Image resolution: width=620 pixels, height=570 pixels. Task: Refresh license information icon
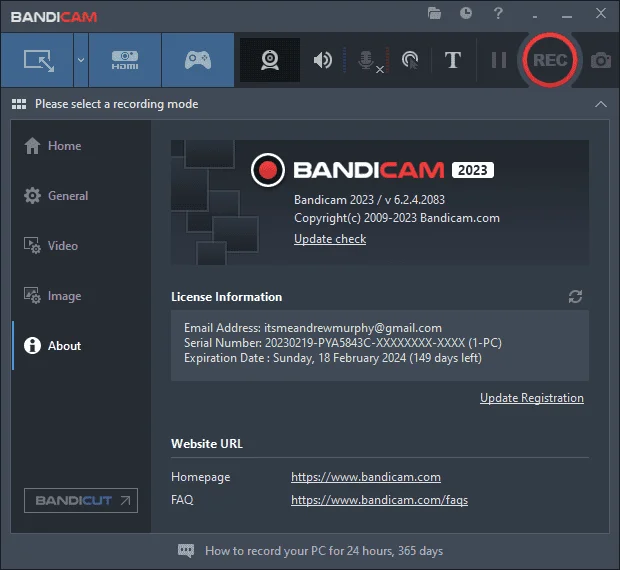pos(575,296)
